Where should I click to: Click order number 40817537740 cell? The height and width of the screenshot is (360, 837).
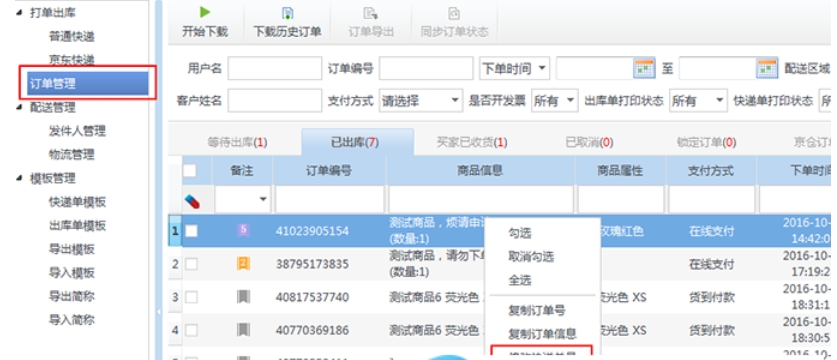coord(312,297)
